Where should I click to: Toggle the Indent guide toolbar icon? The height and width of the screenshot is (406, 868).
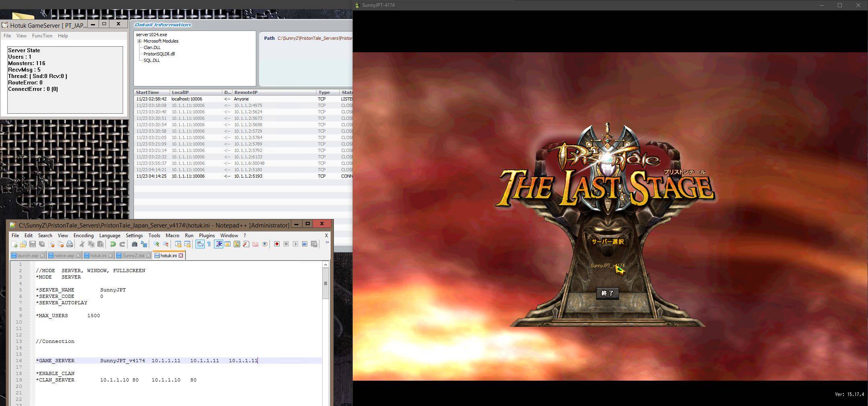click(218, 244)
